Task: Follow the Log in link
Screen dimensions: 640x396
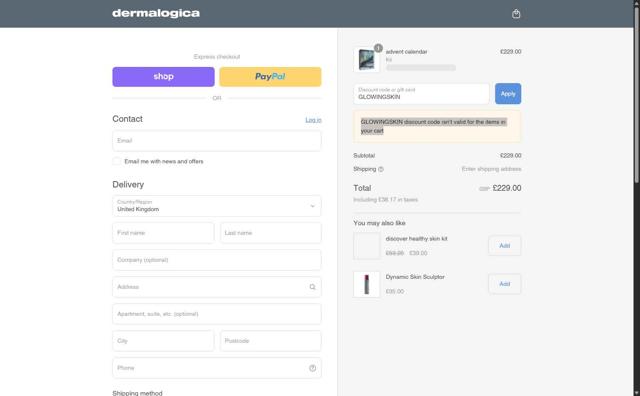Action: [313, 120]
